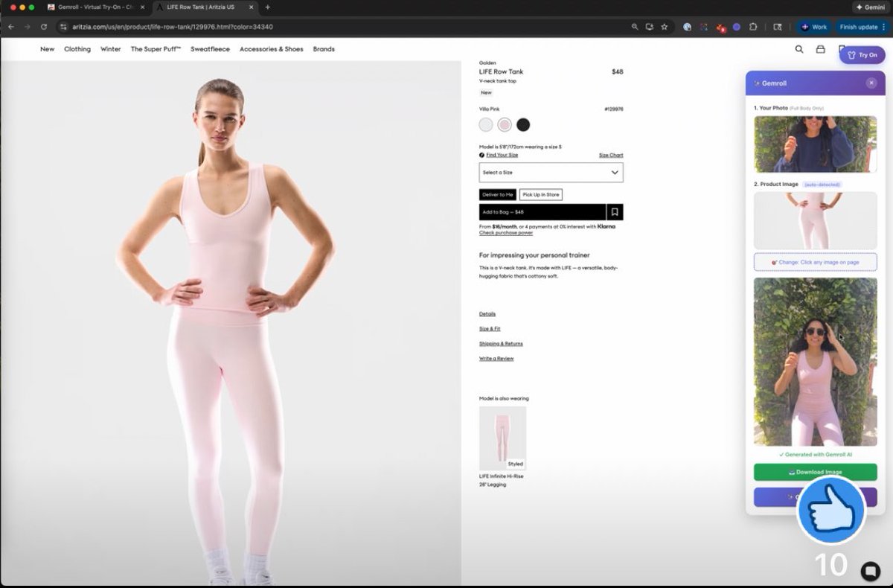
Task: Click the LIFE Infinite Hi-Rise 26" Legging text
Action: coord(502,480)
